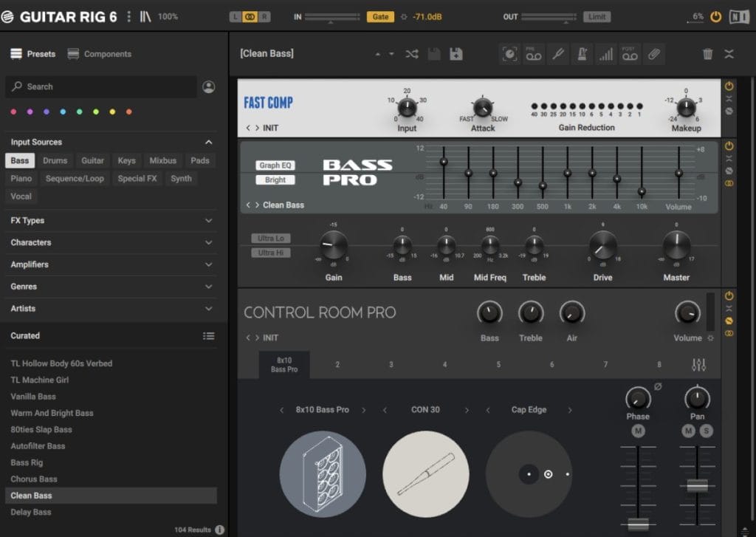Select the stereo link input channel button
This screenshot has width=756, height=537.
pyautogui.click(x=250, y=17)
